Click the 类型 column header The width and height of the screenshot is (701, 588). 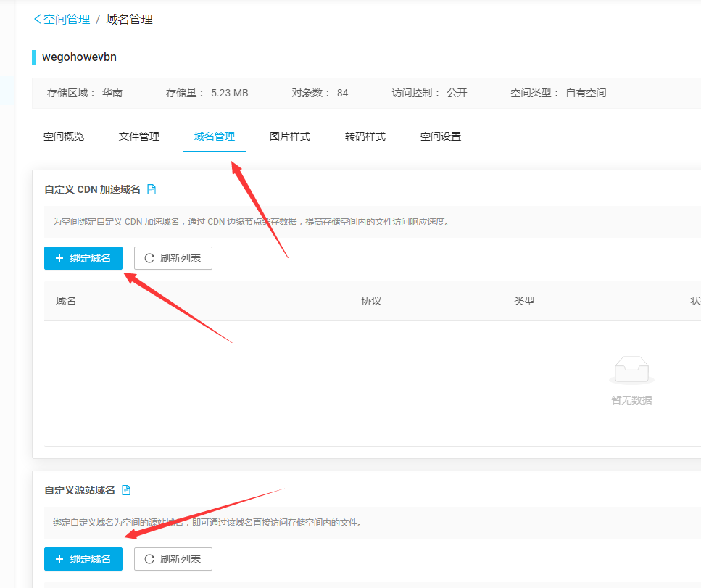pos(524,301)
